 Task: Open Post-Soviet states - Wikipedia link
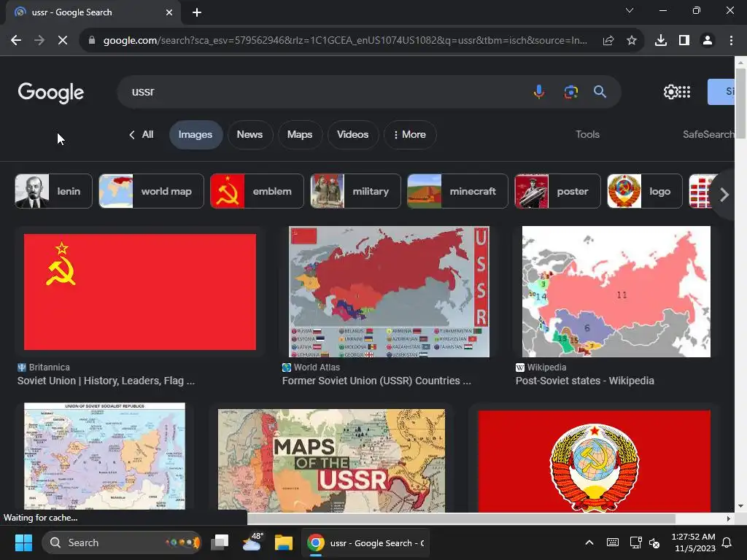click(x=584, y=381)
